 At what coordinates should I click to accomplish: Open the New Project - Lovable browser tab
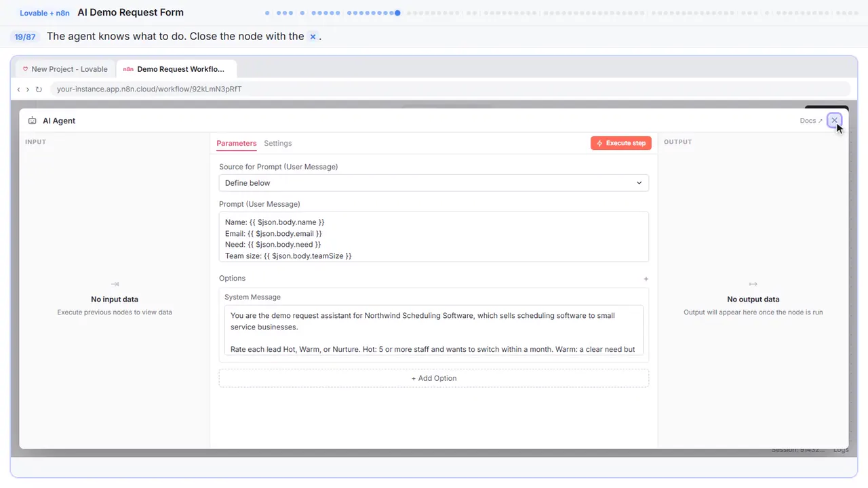click(x=65, y=69)
